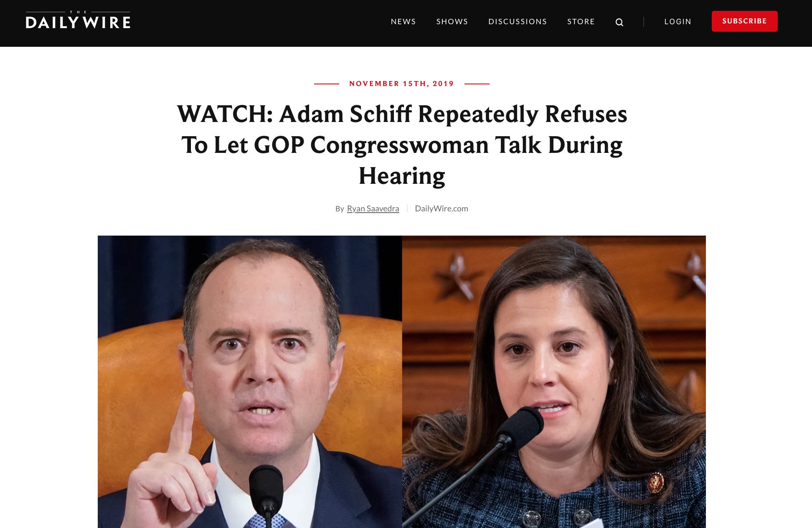Viewport: 812px width, 528px height.
Task: Go to the SHOWS section
Action: click(452, 21)
